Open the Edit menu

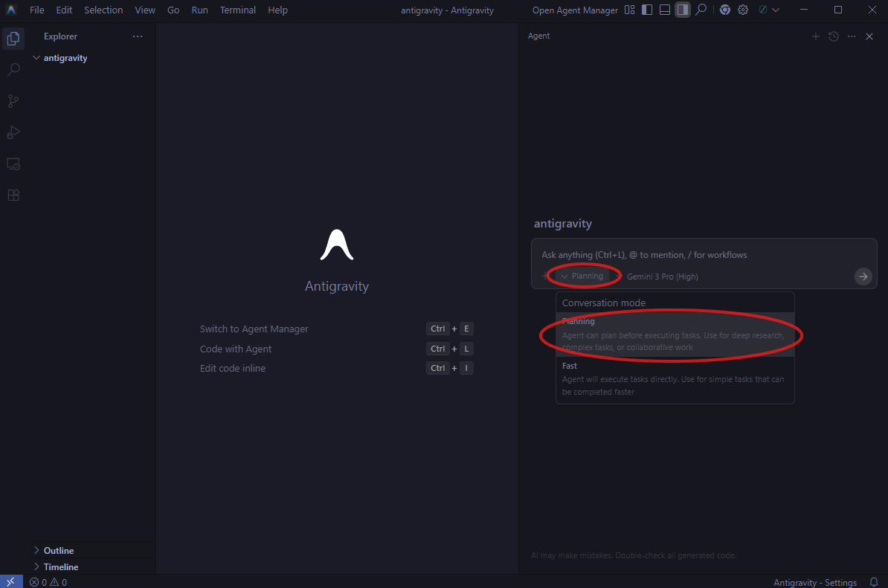tap(64, 10)
